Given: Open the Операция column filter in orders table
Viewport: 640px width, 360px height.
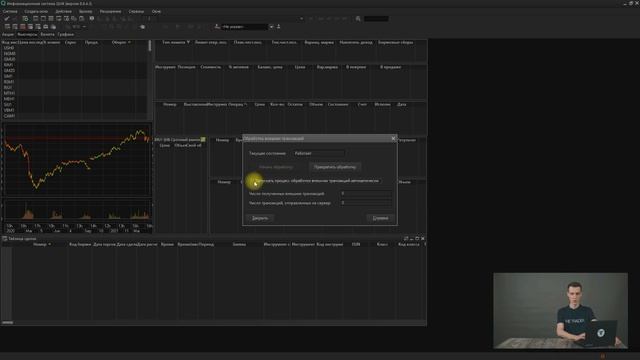Looking at the screenshot, I should (x=245, y=104).
